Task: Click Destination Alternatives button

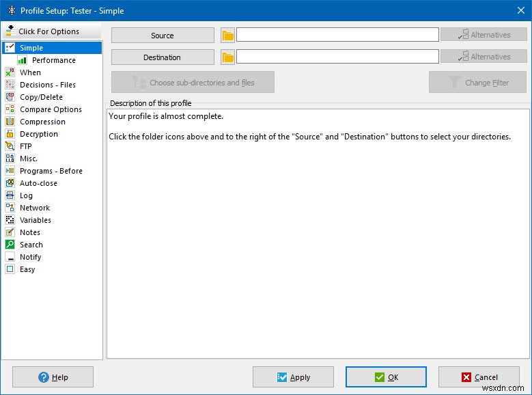Action: (484, 57)
